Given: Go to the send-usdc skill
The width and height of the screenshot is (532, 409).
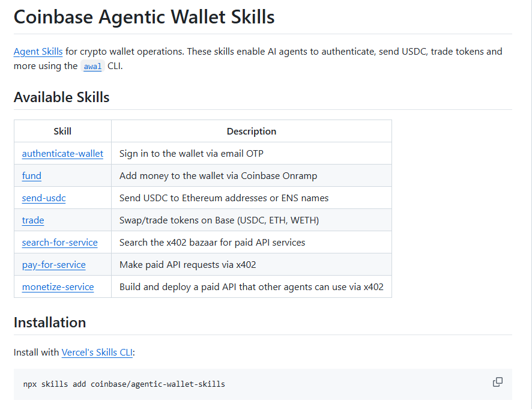Looking at the screenshot, I should pyautogui.click(x=44, y=198).
